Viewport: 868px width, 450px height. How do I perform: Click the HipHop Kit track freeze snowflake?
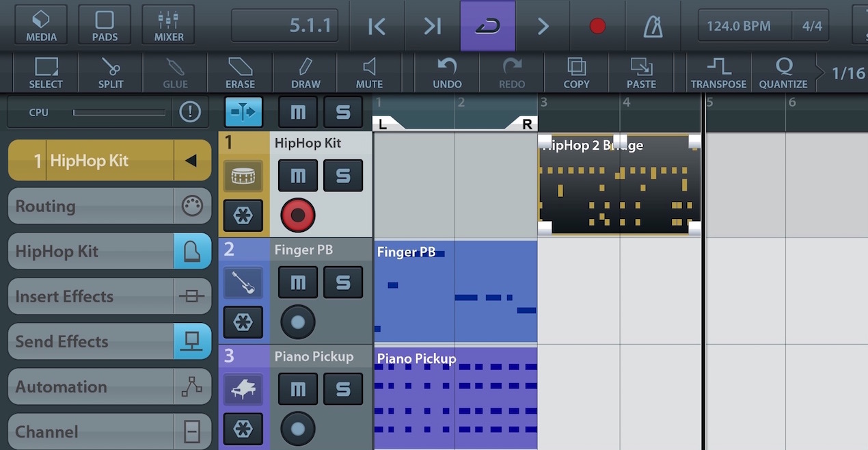pyautogui.click(x=243, y=216)
